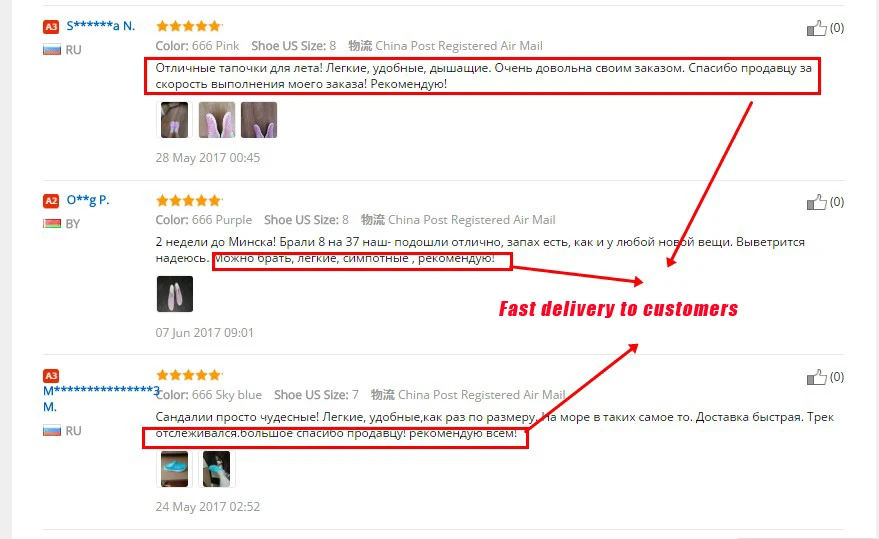This screenshot has height=539, width=879.
Task: Open the second photo in the Sky blue review
Action: pos(216,469)
